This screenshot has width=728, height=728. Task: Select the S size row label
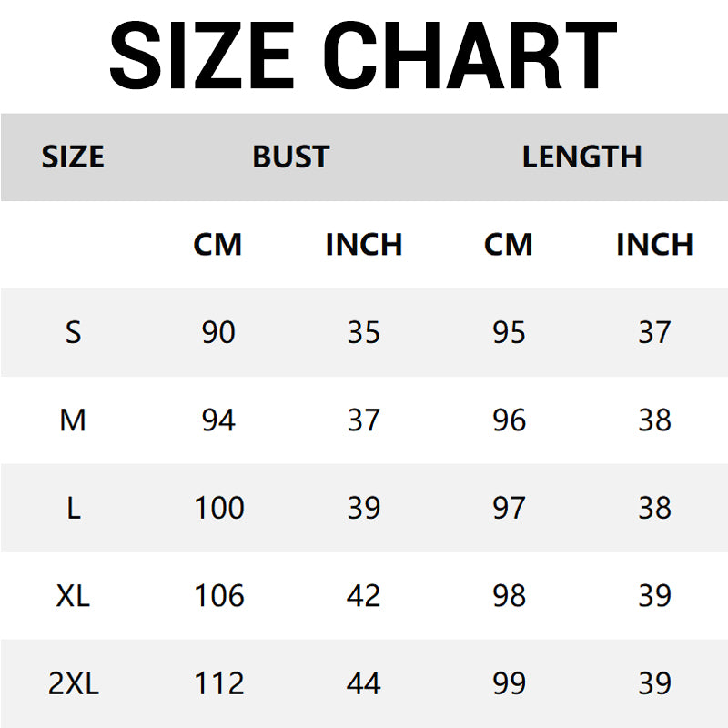coord(73,332)
